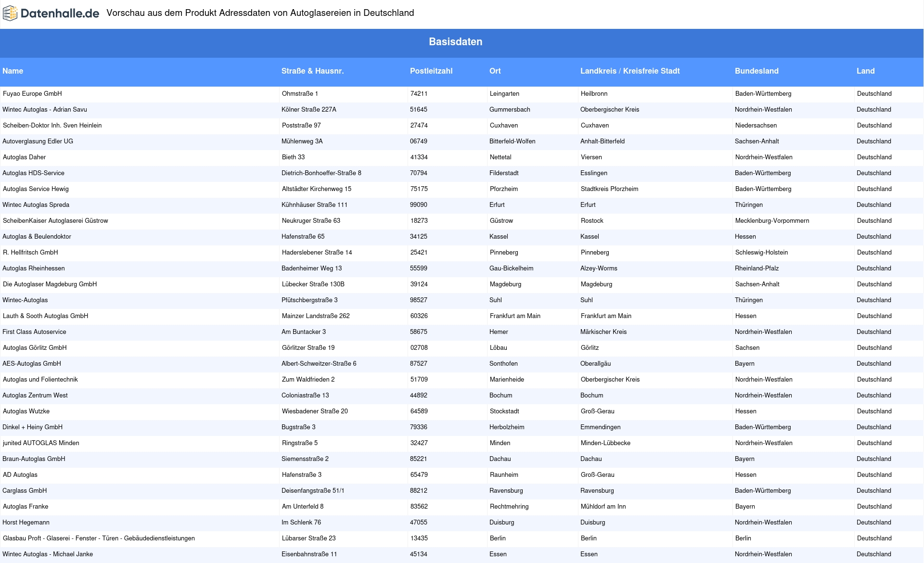Select ScheibenKaiser Autoglaserei Güstrow

tap(55, 221)
